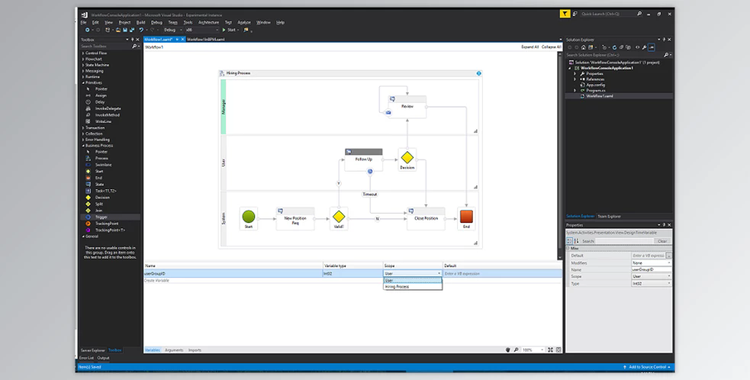Select Program.cs in Solution Explorer
750x380 pixels.
[x=596, y=90]
